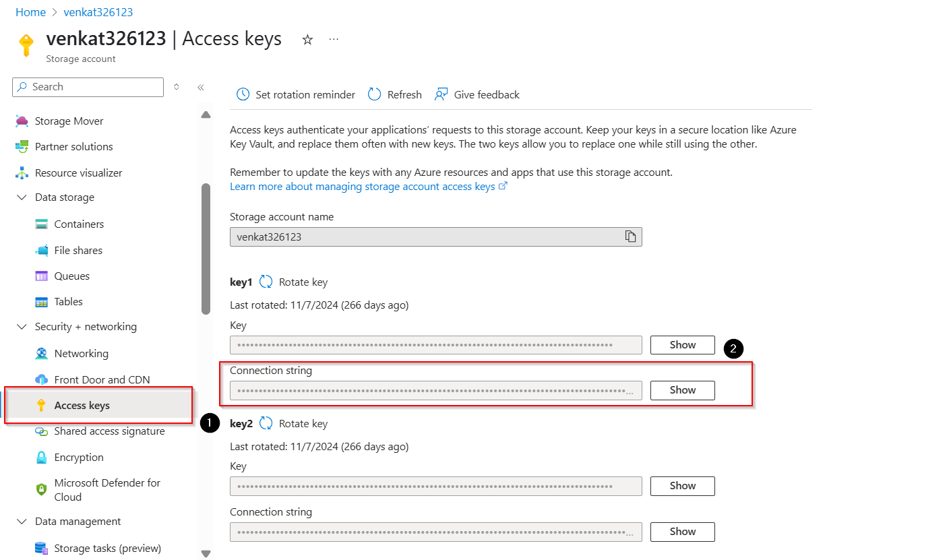
Task: Click the sidebar scrollbar thumb
Action: click(x=206, y=249)
